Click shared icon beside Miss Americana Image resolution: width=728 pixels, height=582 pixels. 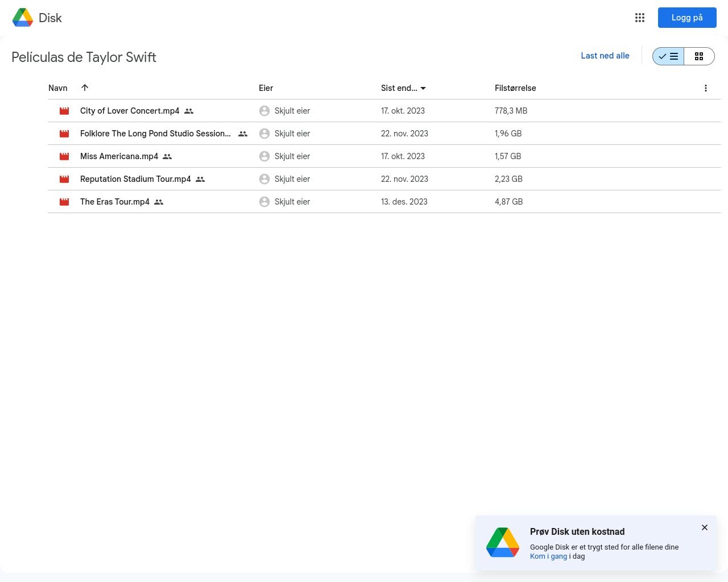click(167, 156)
